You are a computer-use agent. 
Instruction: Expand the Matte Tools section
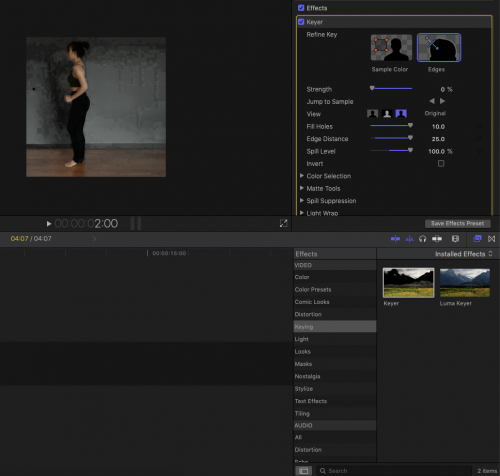click(x=302, y=188)
